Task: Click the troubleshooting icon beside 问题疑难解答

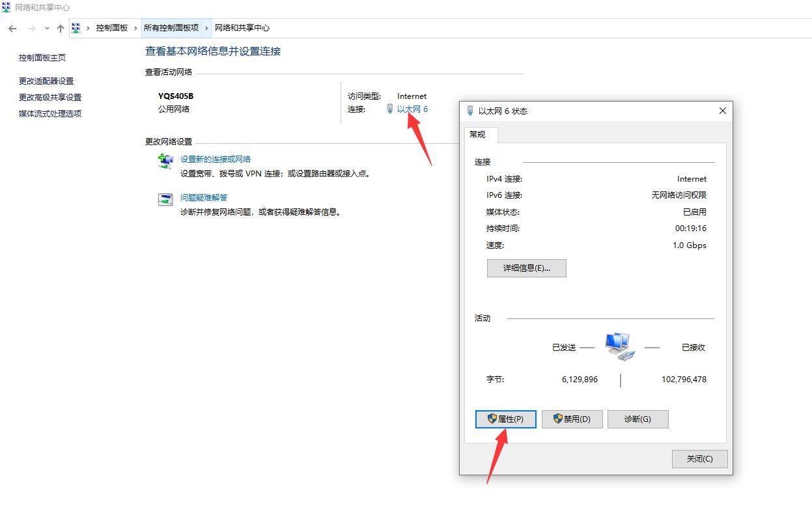Action: [165, 199]
